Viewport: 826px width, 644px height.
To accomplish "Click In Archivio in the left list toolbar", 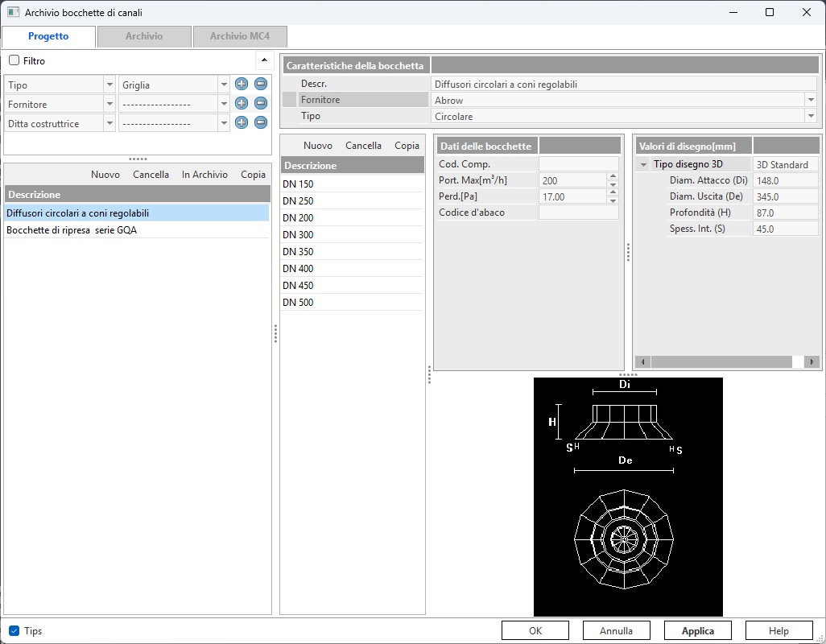I will coord(204,175).
